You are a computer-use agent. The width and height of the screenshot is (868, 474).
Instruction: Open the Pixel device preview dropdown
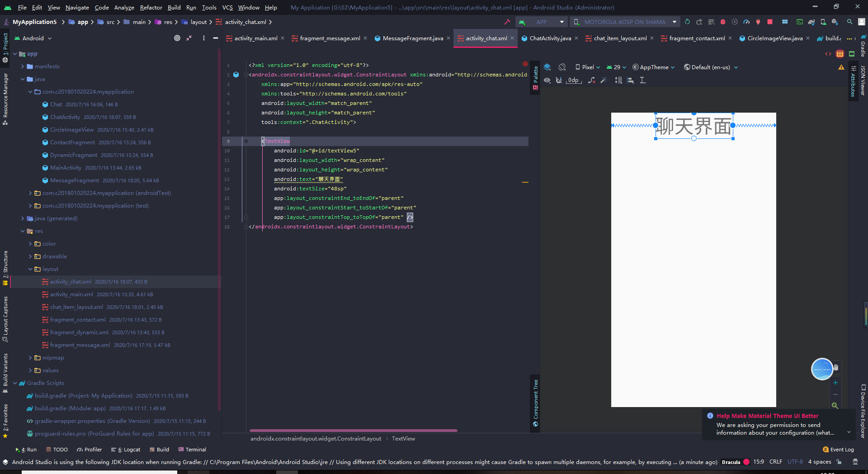[587, 67]
